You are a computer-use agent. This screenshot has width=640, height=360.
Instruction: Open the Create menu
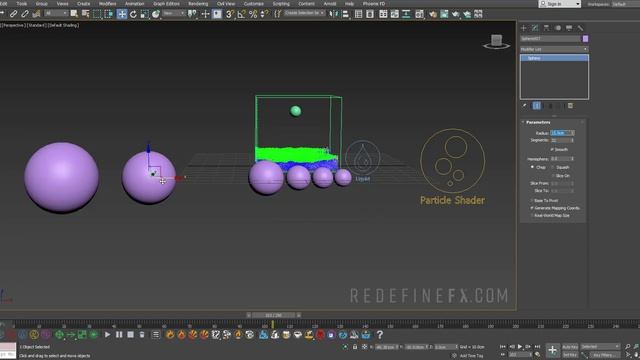click(83, 4)
